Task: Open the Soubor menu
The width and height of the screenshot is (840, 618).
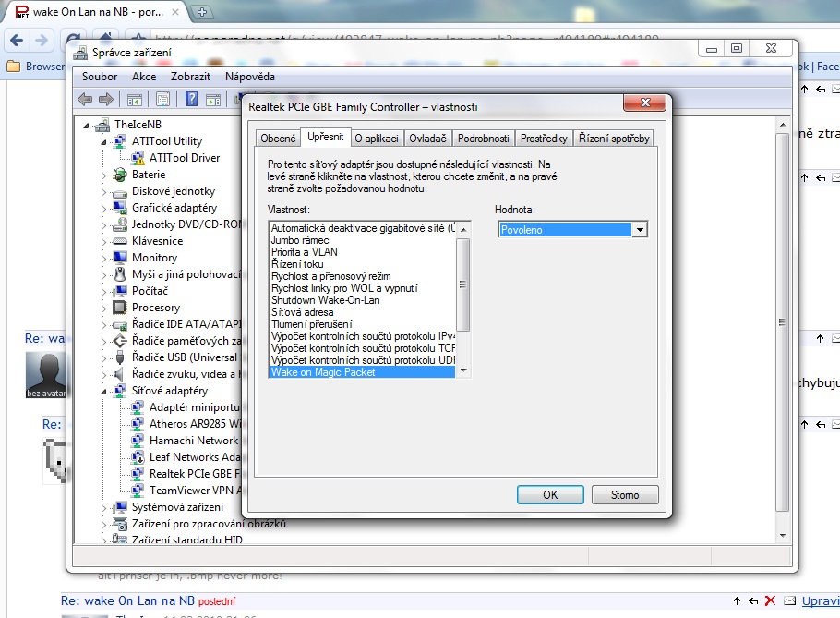Action: (100, 77)
